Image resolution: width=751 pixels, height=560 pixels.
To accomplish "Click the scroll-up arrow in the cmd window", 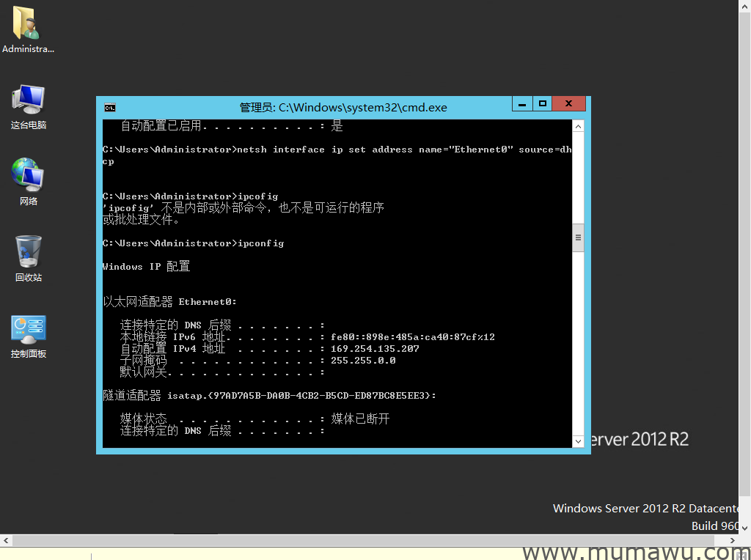I will coord(578,125).
